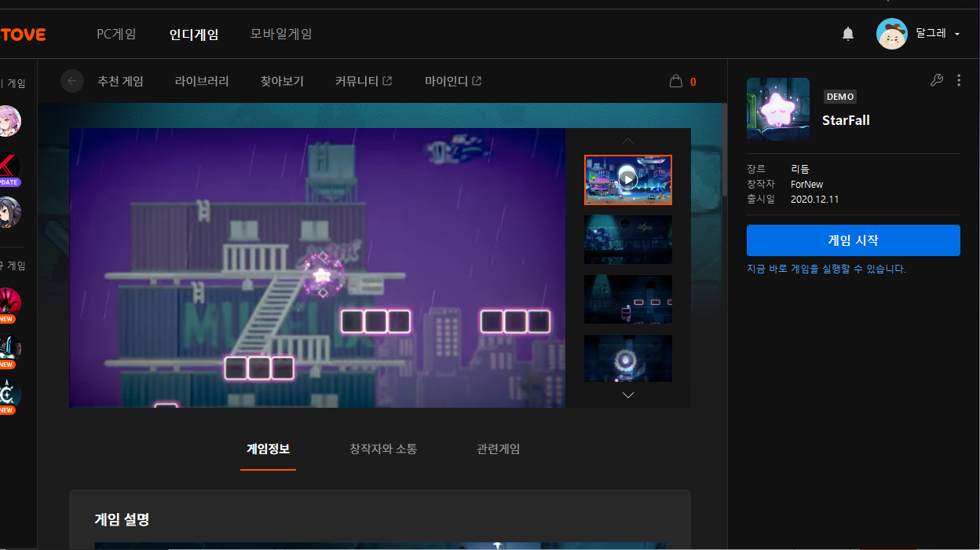
Task: Select the pink-haired character game in sidebar
Action: pos(9,121)
